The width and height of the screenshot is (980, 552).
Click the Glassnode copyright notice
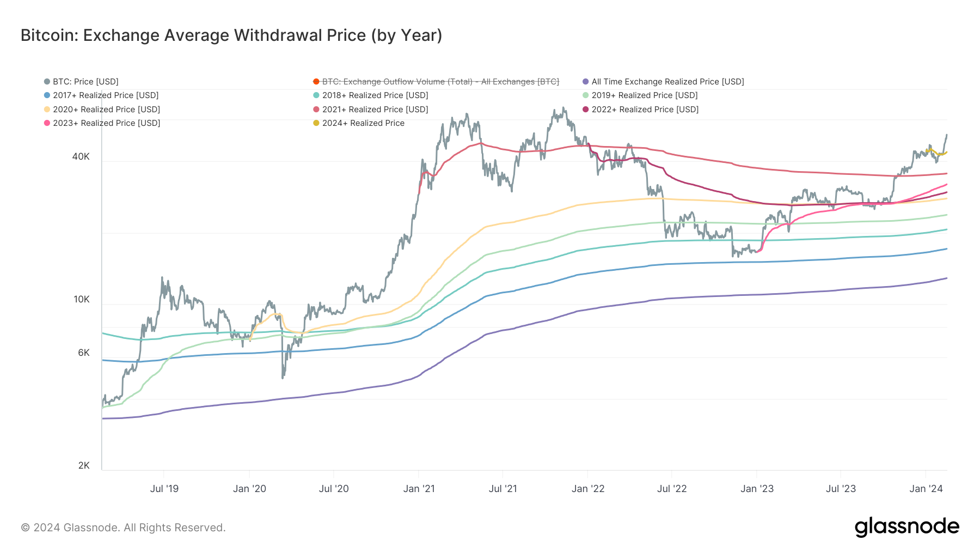tap(123, 527)
